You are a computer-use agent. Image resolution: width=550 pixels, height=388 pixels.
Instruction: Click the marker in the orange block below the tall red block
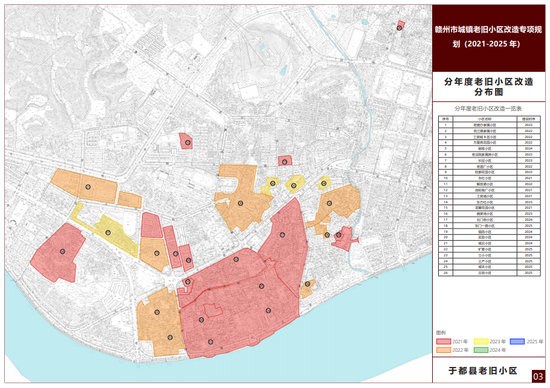[157, 253]
